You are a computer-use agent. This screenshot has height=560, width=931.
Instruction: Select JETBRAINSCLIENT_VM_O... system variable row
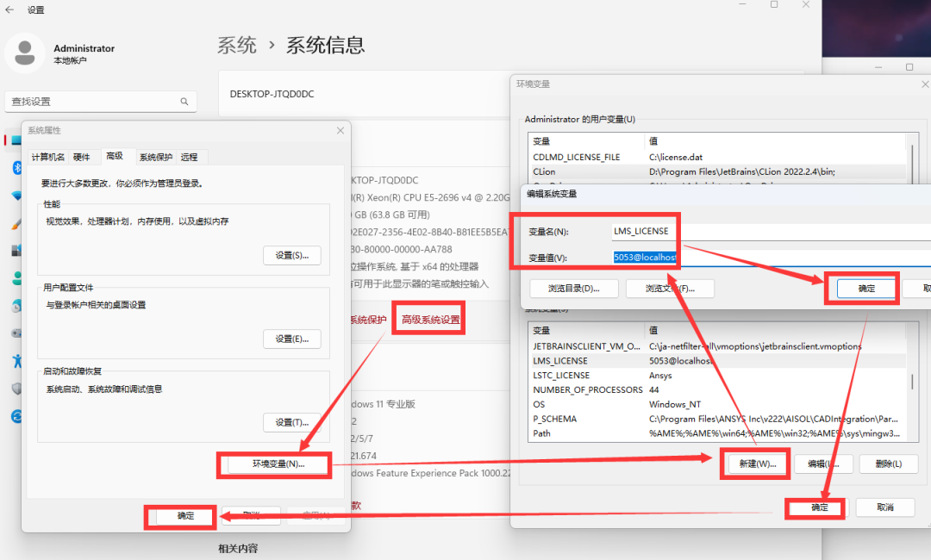point(716,346)
